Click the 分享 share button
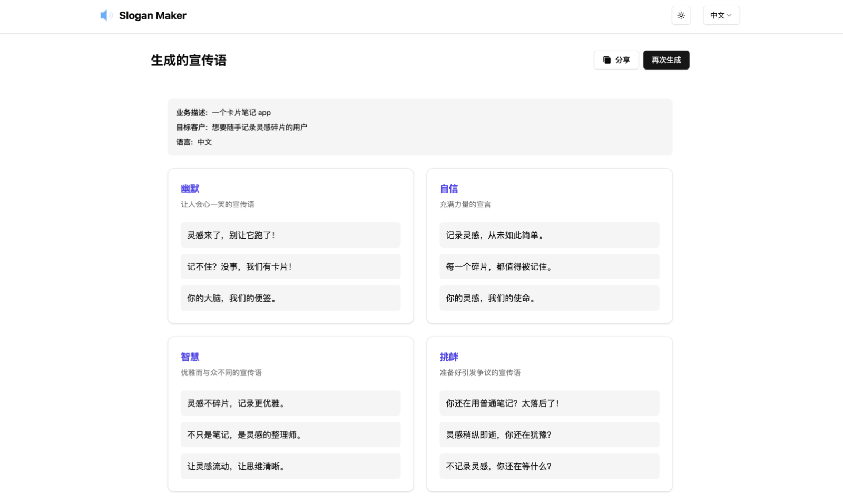843x504 pixels. pos(616,60)
